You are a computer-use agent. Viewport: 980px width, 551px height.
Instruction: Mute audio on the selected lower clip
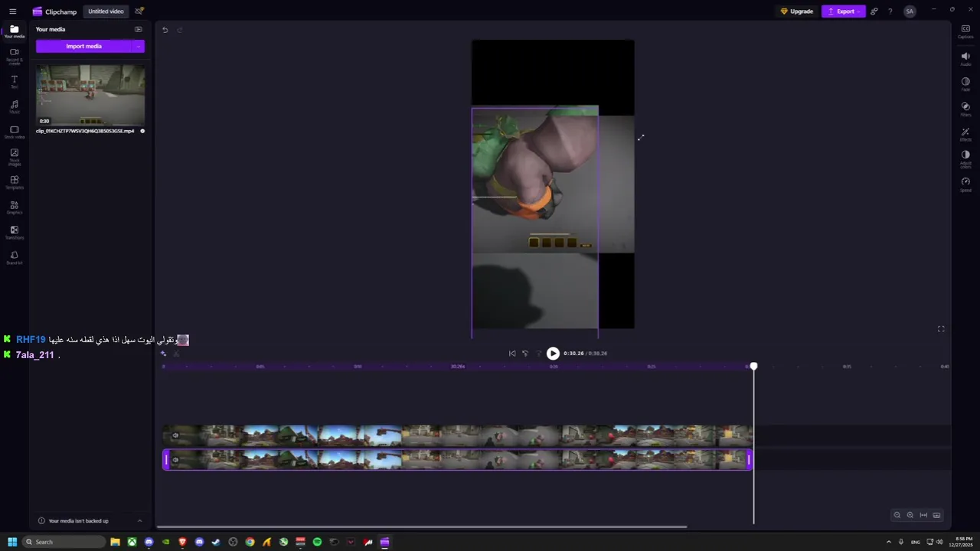pyautogui.click(x=175, y=460)
